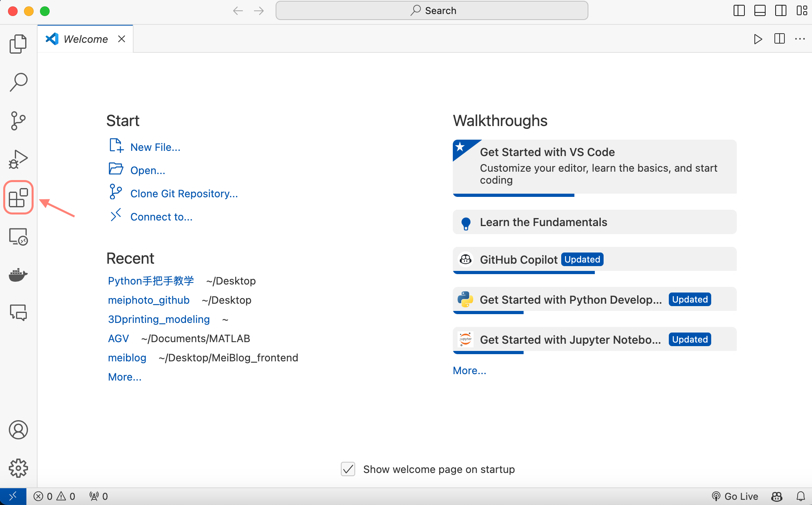Image resolution: width=812 pixels, height=505 pixels.
Task: Open the More Actions ellipsis menu
Action: pos(800,39)
